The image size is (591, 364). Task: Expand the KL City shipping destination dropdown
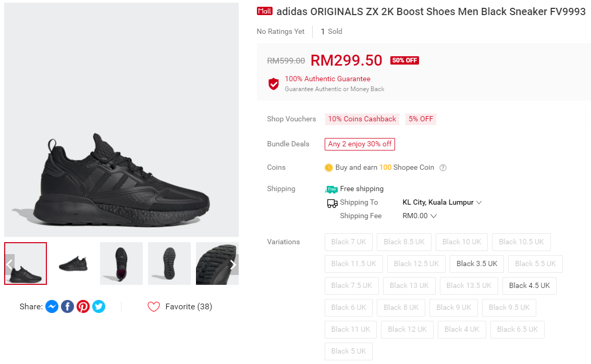click(x=442, y=202)
